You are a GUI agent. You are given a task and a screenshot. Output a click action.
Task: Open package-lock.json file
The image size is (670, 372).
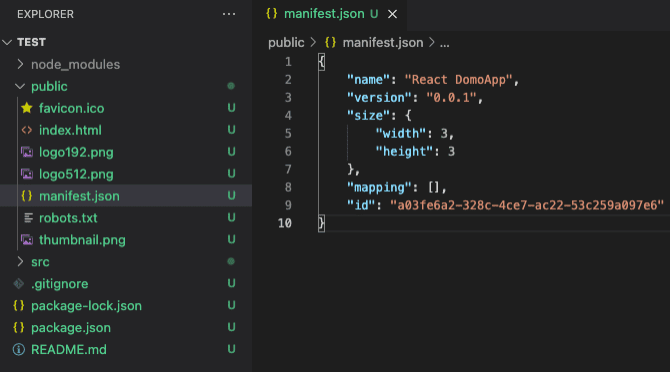(x=86, y=306)
